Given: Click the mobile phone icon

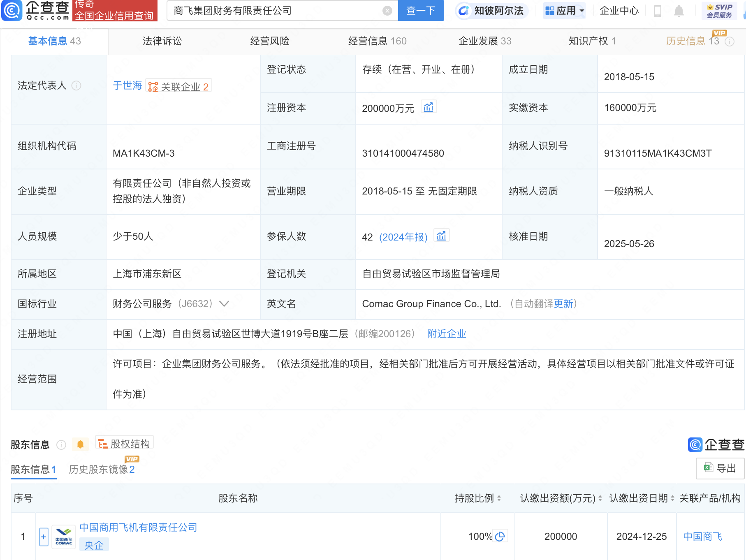Looking at the screenshot, I should coord(657,11).
